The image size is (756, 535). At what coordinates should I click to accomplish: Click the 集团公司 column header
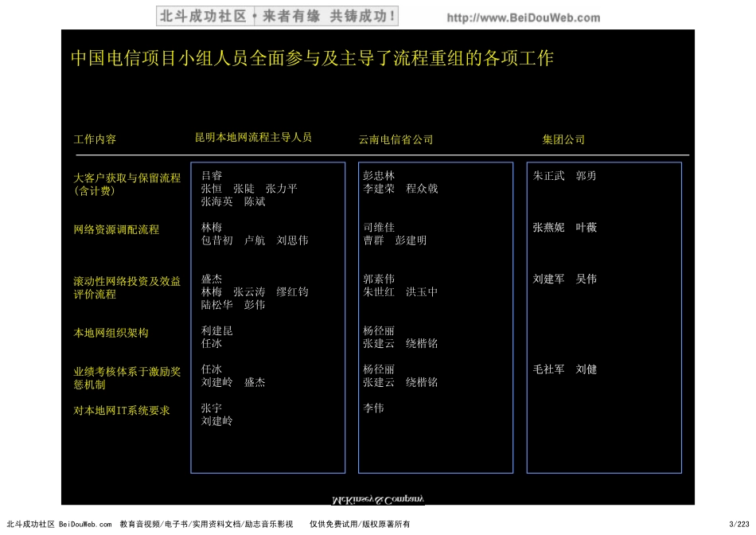563,139
